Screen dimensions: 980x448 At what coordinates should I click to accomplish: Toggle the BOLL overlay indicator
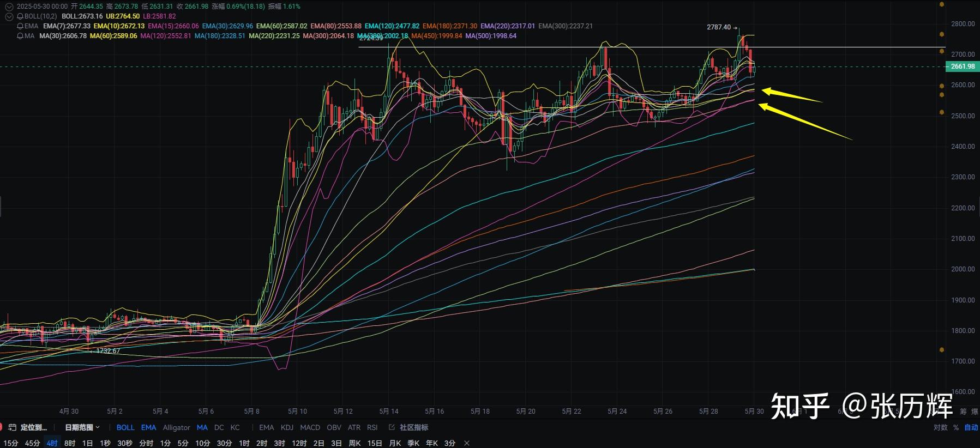point(125,427)
